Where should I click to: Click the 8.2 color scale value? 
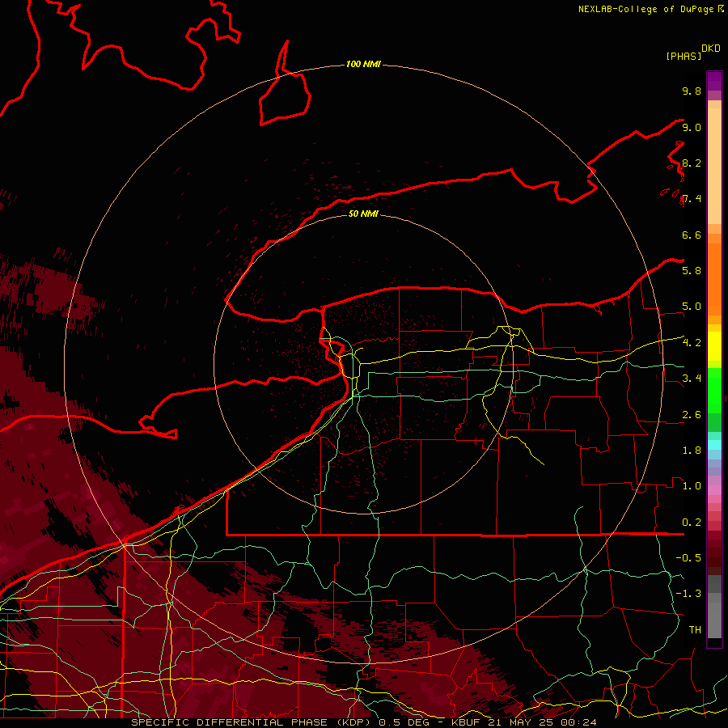[x=692, y=163]
